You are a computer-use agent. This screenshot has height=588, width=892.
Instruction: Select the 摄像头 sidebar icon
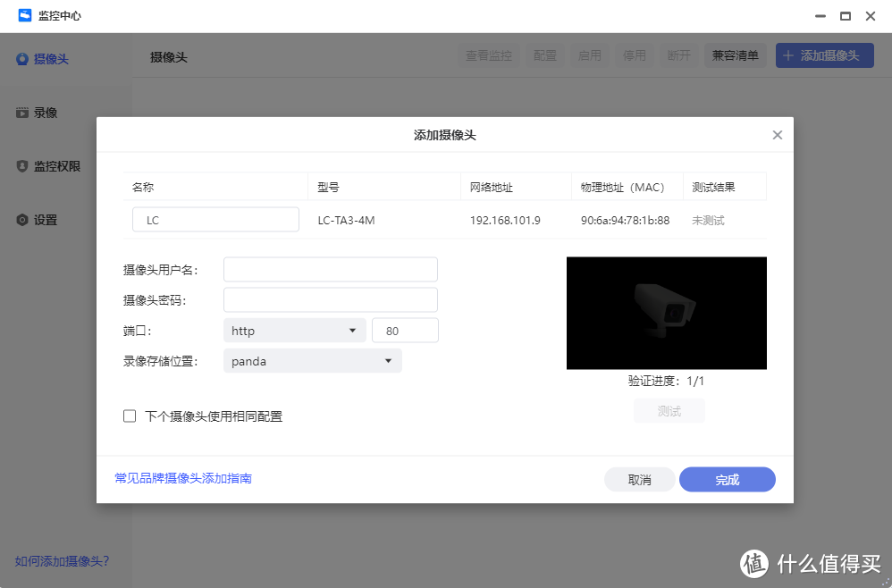pyautogui.click(x=21, y=59)
